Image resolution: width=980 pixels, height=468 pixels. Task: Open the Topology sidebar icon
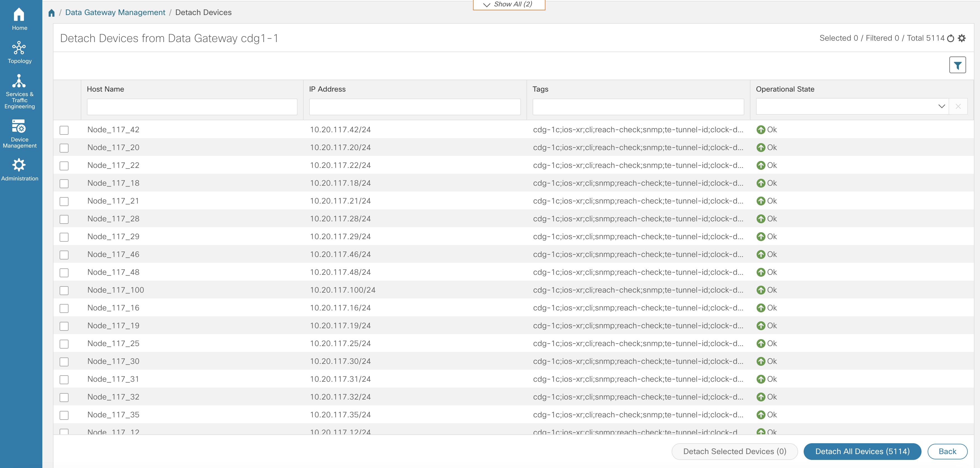tap(19, 49)
